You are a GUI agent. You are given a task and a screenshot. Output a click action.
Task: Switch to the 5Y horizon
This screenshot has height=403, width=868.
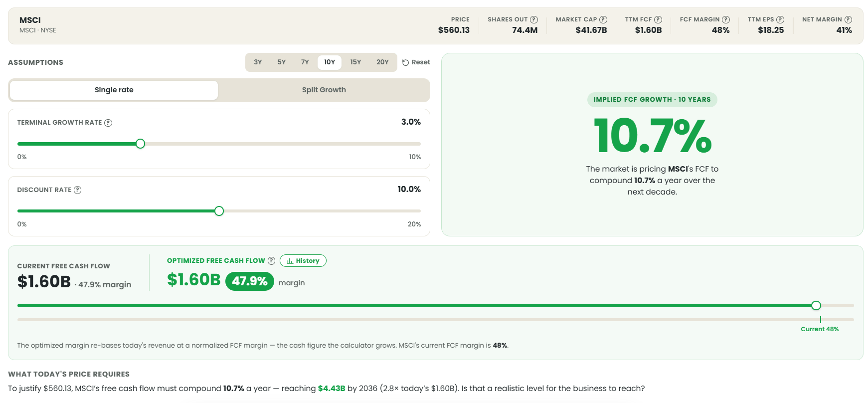pyautogui.click(x=282, y=62)
